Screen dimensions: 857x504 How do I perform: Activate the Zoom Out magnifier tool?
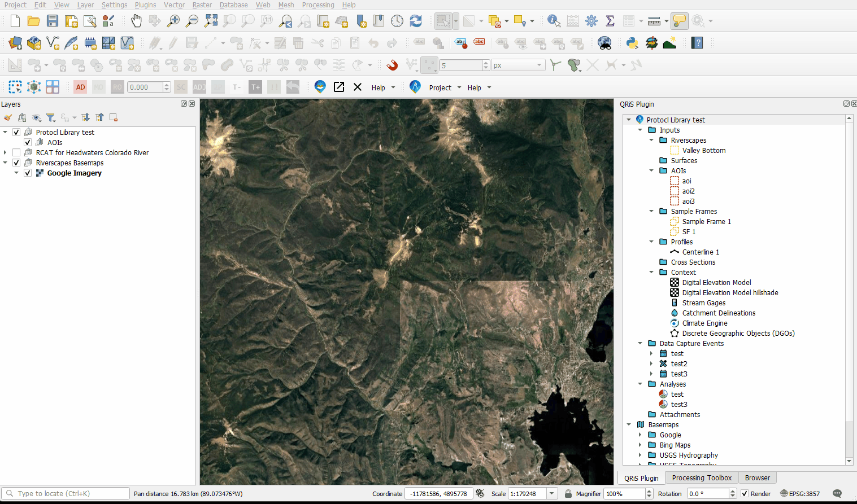pyautogui.click(x=192, y=21)
